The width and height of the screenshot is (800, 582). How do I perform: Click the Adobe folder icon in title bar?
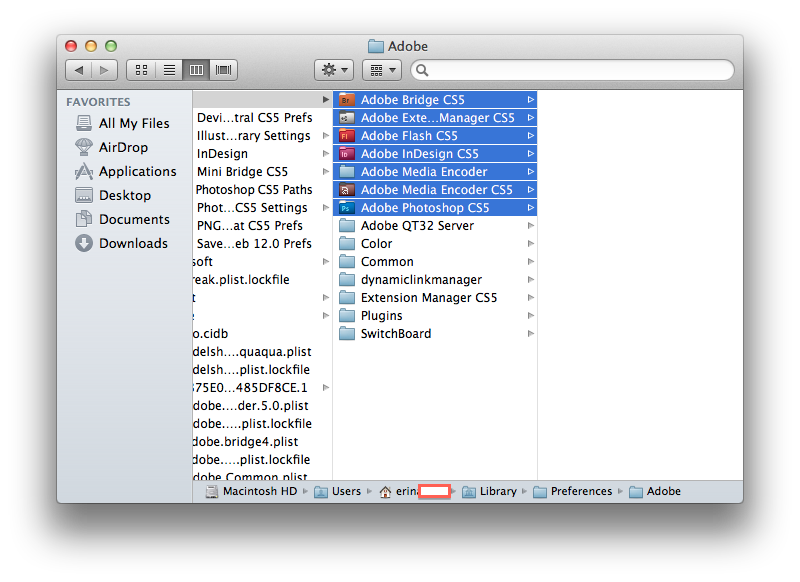coord(376,46)
